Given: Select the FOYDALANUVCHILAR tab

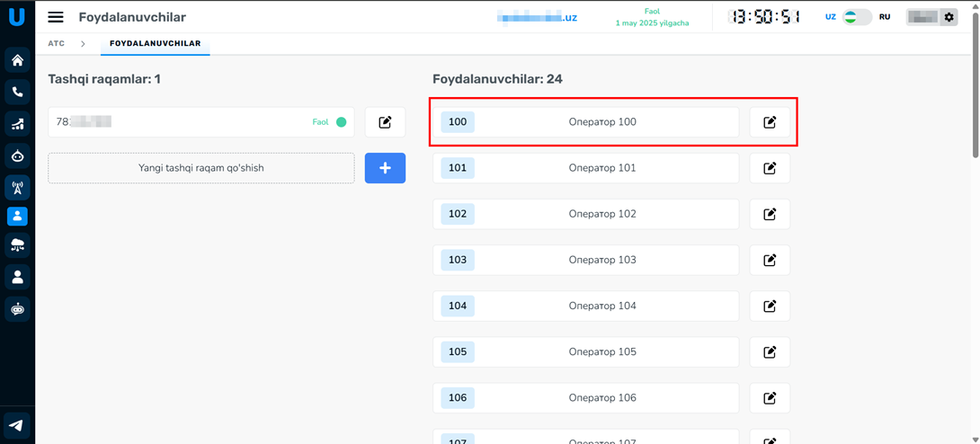Looking at the screenshot, I should tap(155, 43).
